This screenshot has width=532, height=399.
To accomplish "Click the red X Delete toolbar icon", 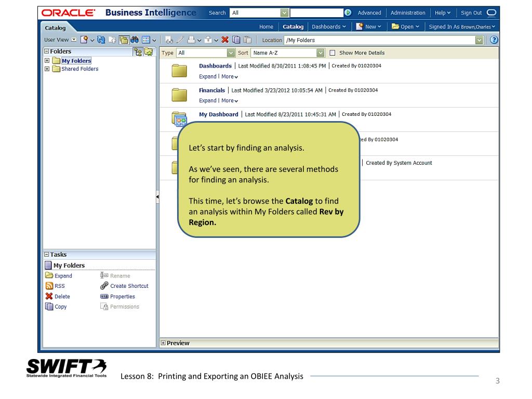I will [x=225, y=39].
